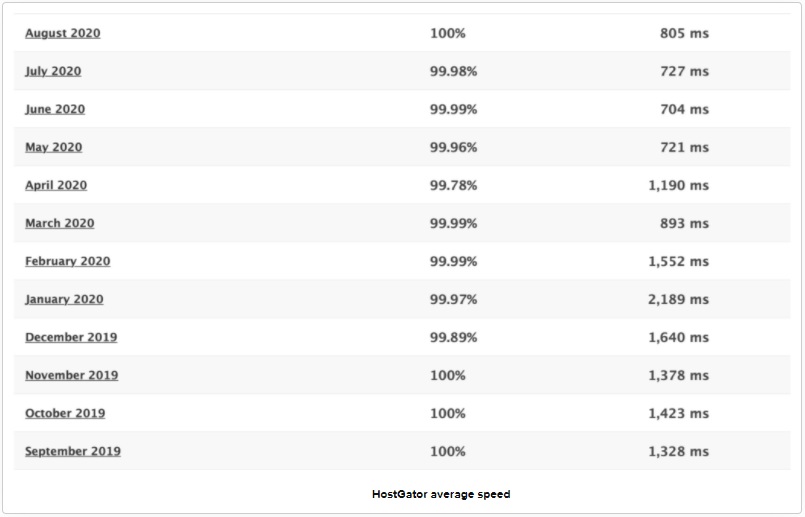Image resolution: width=805 pixels, height=517 pixels.
Task: Click the 1,552 ms speed value
Action: click(678, 261)
